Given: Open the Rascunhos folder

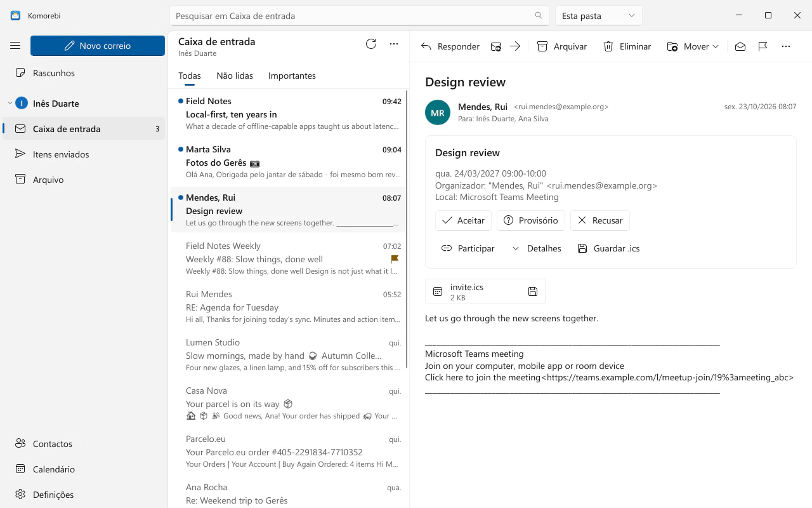Looking at the screenshot, I should [84, 73].
